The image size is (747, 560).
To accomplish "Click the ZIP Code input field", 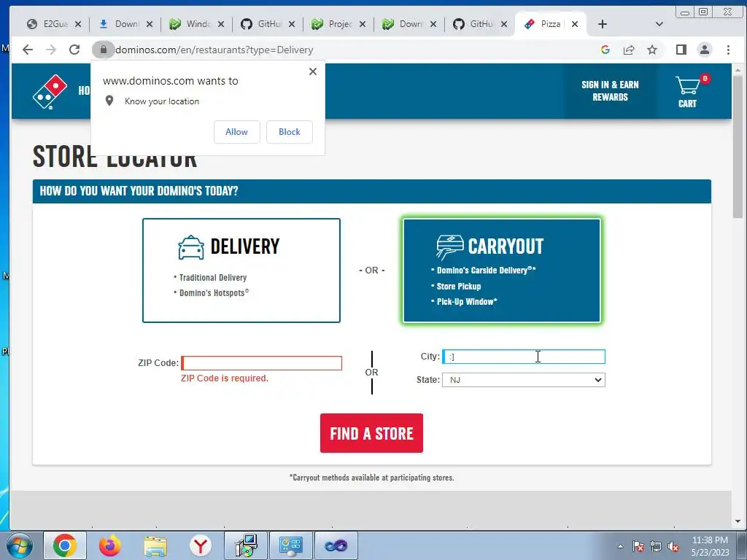I will (x=262, y=363).
